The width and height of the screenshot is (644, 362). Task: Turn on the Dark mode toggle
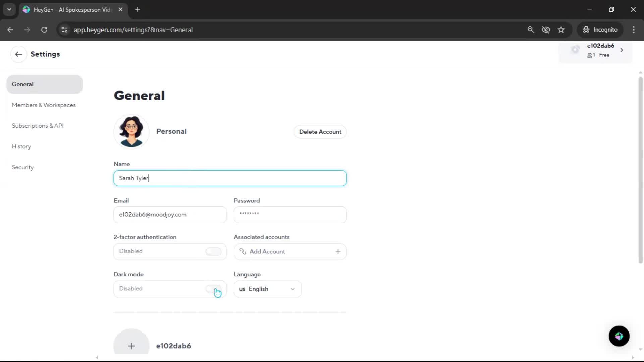click(x=213, y=289)
